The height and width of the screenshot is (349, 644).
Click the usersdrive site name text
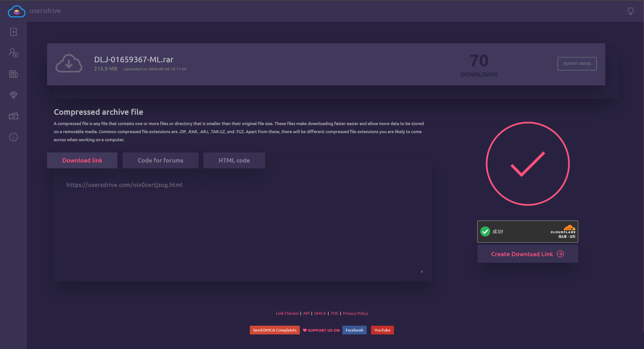click(x=45, y=11)
